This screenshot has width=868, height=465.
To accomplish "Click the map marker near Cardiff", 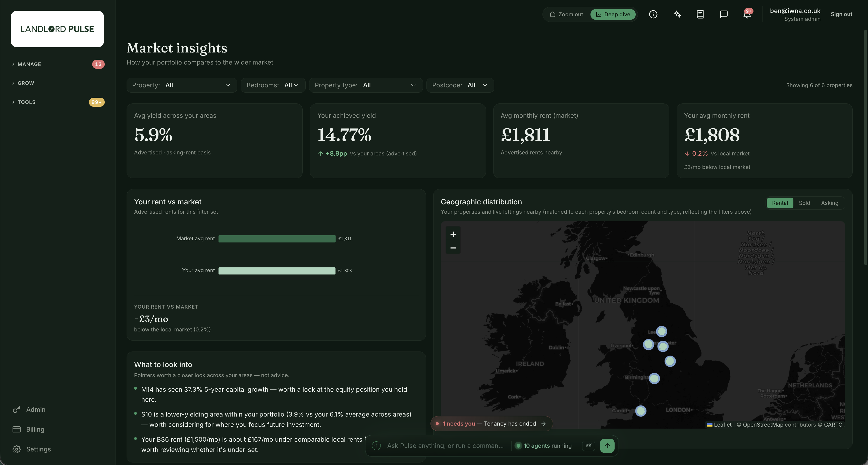I will [640, 411].
